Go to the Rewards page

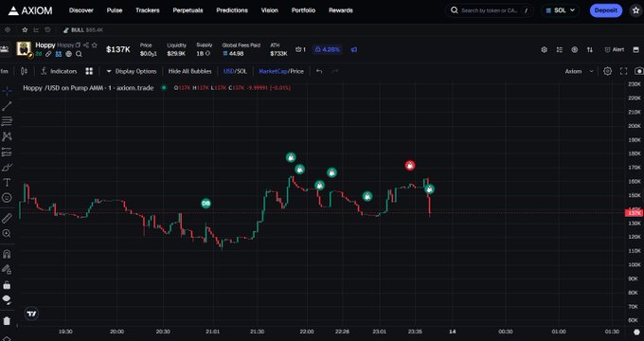tap(341, 10)
